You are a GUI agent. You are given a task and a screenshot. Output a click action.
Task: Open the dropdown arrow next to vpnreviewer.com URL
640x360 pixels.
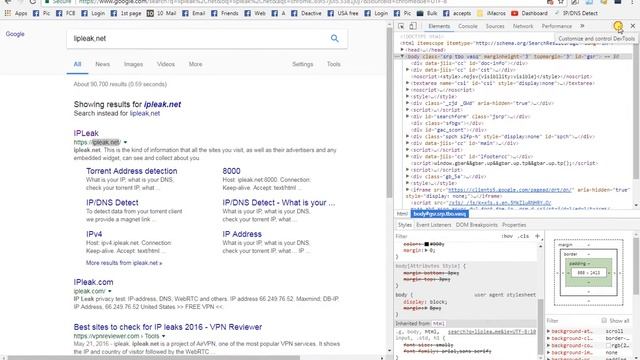(164, 336)
